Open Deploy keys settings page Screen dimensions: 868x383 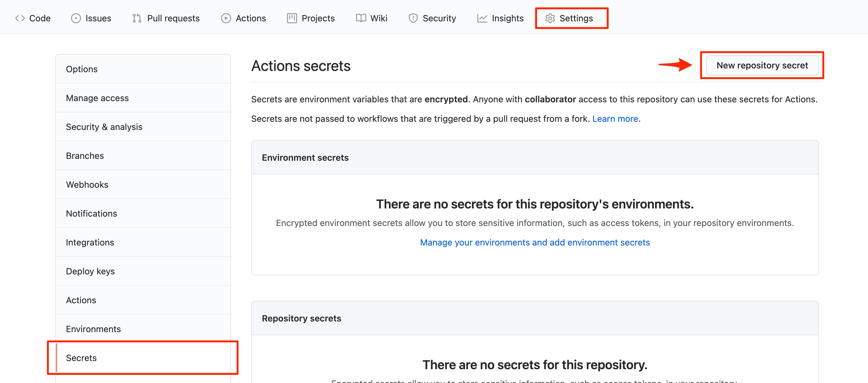click(x=90, y=271)
